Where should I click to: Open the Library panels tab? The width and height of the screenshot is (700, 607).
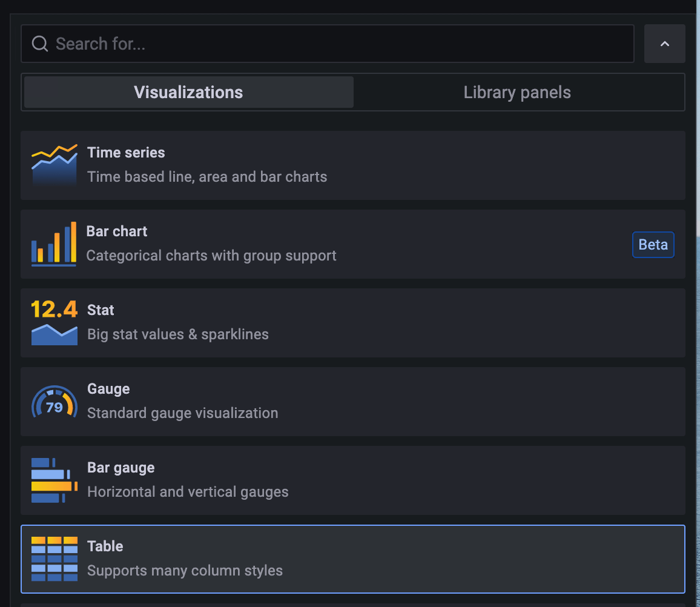coord(517,92)
